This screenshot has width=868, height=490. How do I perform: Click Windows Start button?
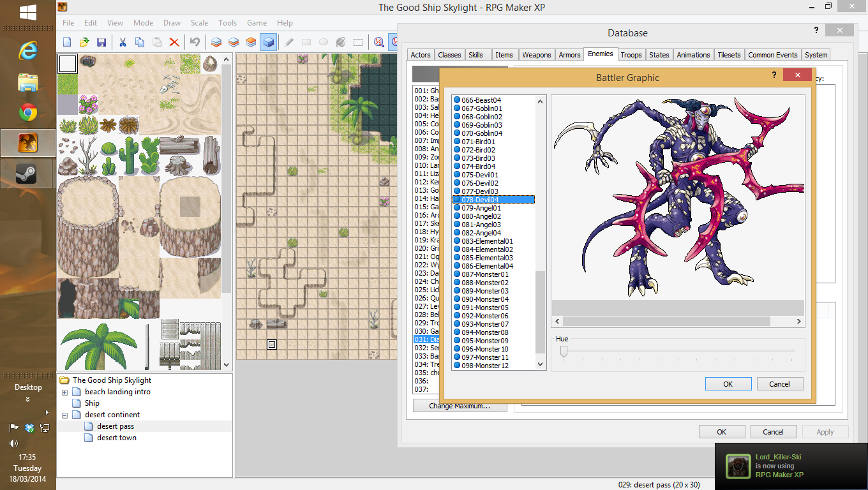(27, 12)
